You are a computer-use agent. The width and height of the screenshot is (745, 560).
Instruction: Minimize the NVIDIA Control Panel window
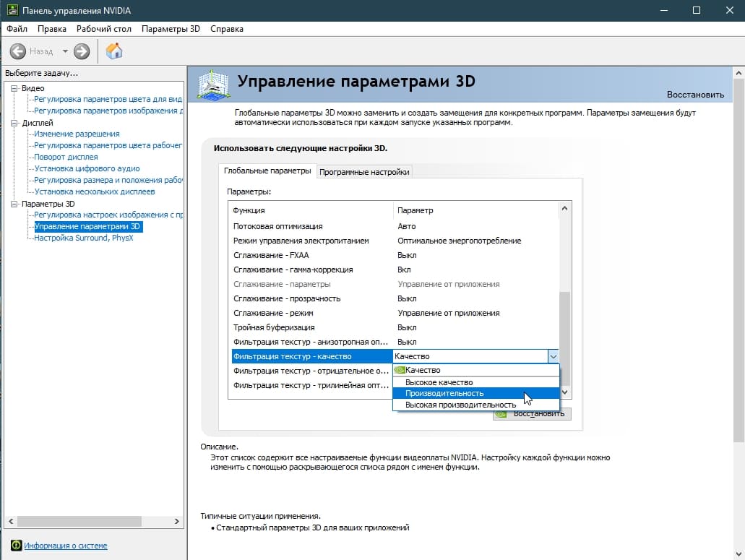(664, 10)
